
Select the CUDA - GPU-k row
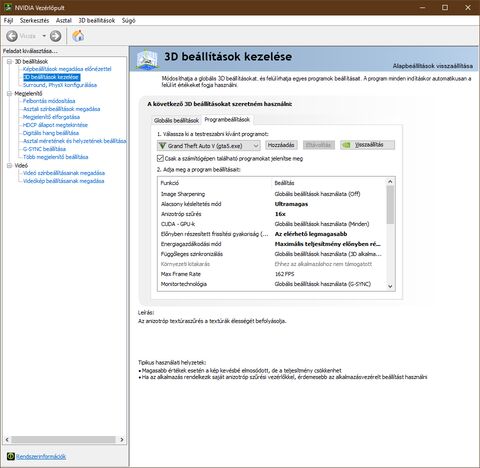[x=272, y=224]
